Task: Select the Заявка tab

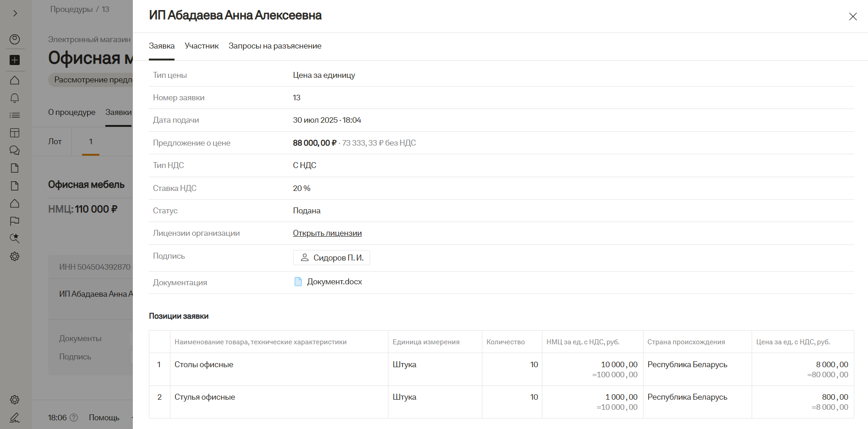Action: (162, 46)
